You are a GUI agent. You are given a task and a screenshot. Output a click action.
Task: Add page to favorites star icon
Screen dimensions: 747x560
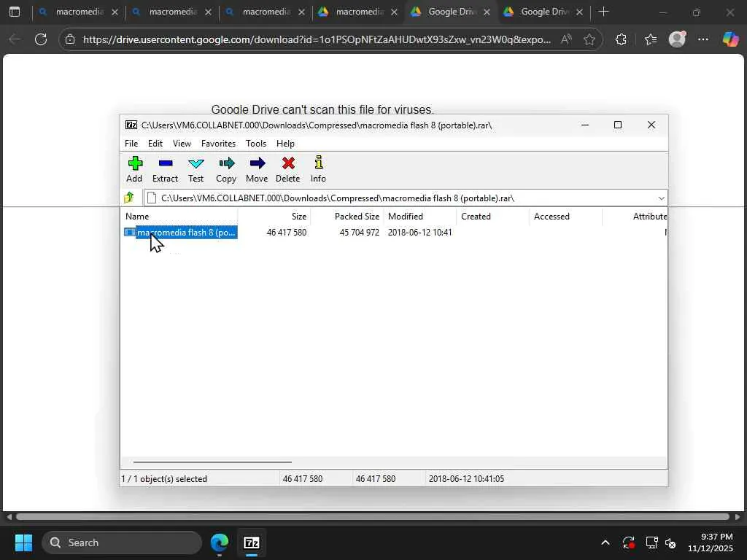click(x=589, y=39)
